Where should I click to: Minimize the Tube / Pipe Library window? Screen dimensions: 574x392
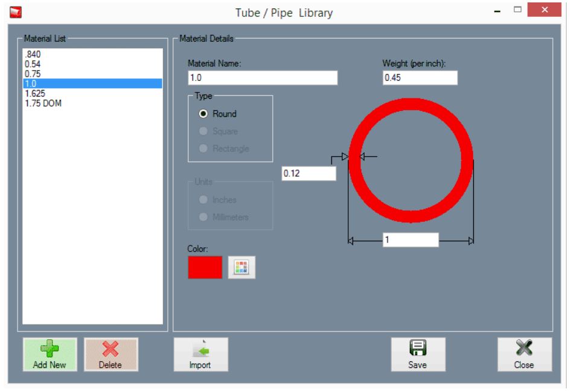coord(497,11)
